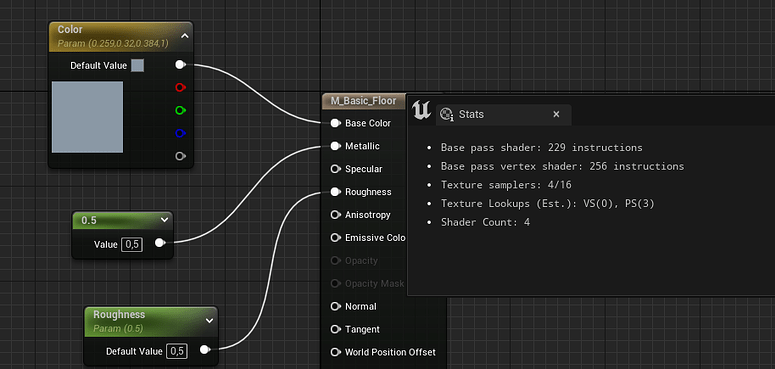Expand the 0.5 constant node chevron
This screenshot has width=775, height=369.
tap(165, 220)
